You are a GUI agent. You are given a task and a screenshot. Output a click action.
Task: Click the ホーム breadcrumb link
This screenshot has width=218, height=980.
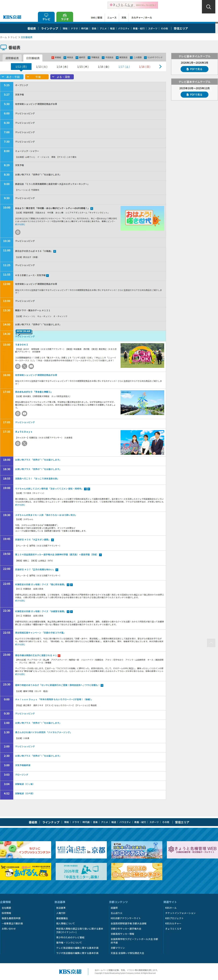[3, 37]
